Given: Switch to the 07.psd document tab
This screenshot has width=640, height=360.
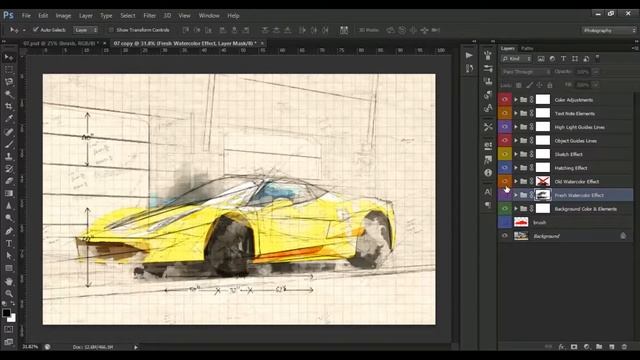Looking at the screenshot, I should pos(60,43).
